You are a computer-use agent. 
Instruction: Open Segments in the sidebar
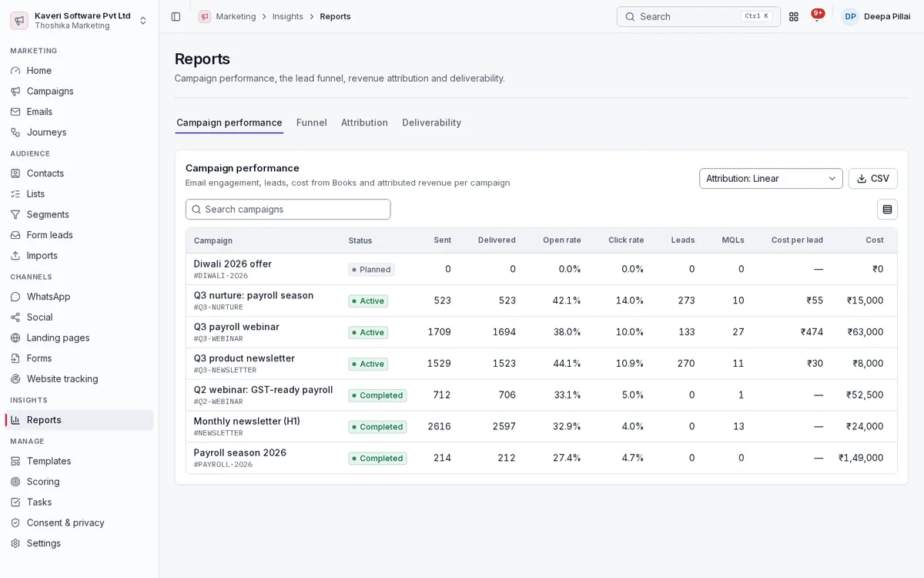(x=79, y=214)
